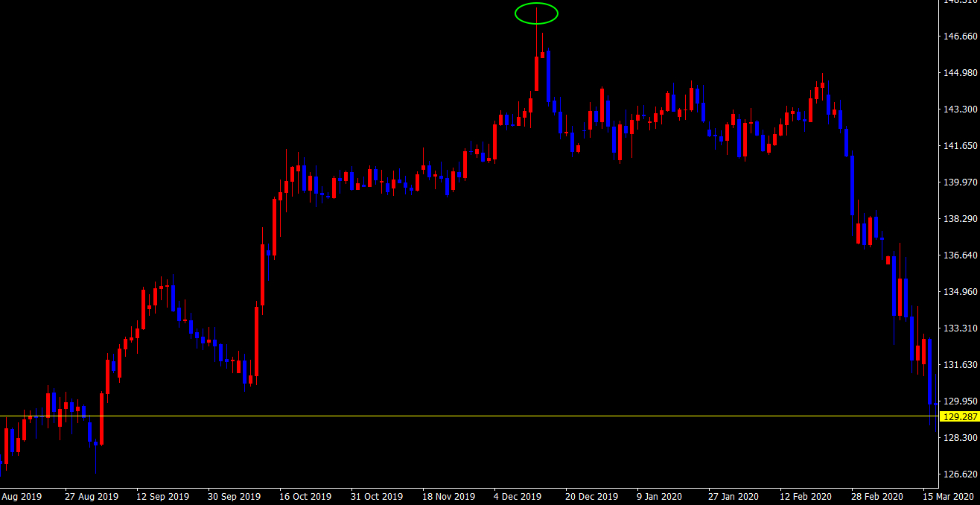The width and height of the screenshot is (980, 505).
Task: Click the 141.650 price axis label
Action: (x=959, y=146)
